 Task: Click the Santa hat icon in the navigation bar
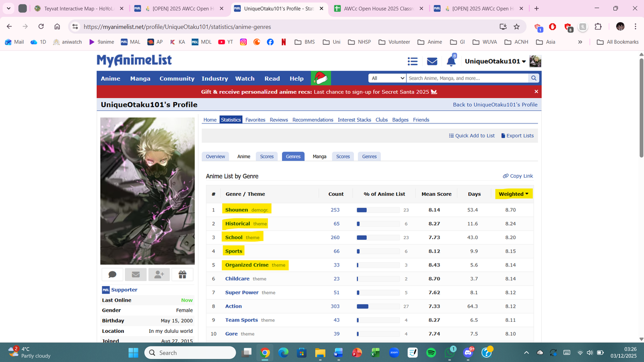pyautogui.click(x=321, y=78)
